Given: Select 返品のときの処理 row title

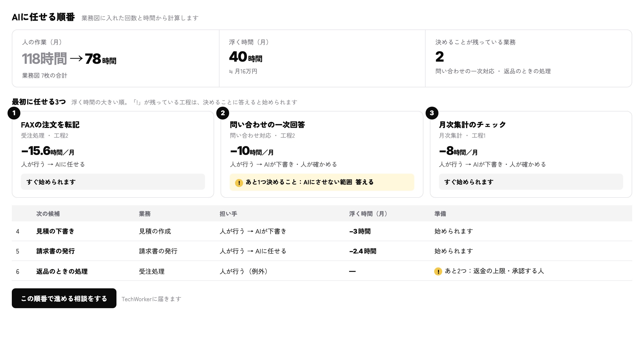Looking at the screenshot, I should tap(62, 271).
